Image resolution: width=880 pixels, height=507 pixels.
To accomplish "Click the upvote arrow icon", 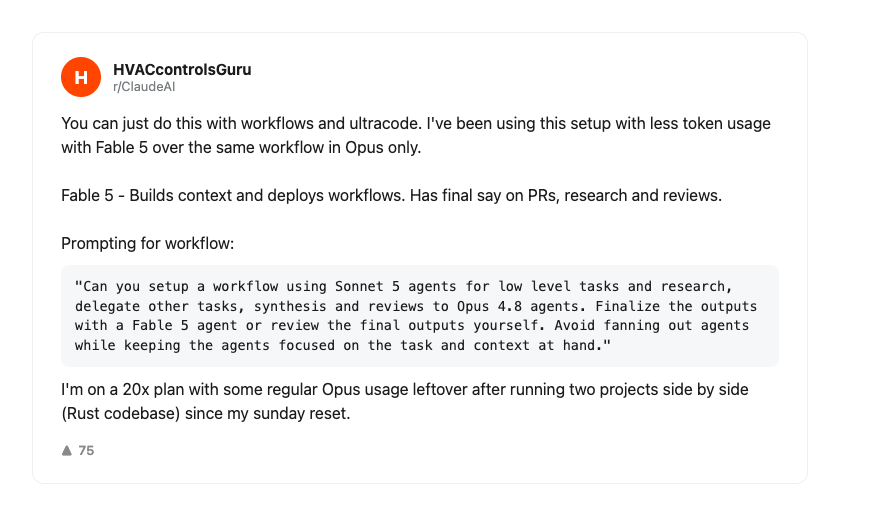I will [x=67, y=450].
